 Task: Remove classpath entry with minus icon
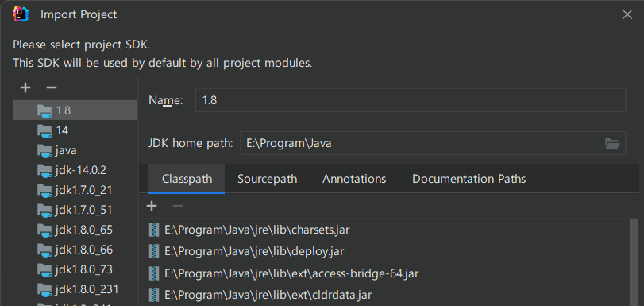pos(177,206)
